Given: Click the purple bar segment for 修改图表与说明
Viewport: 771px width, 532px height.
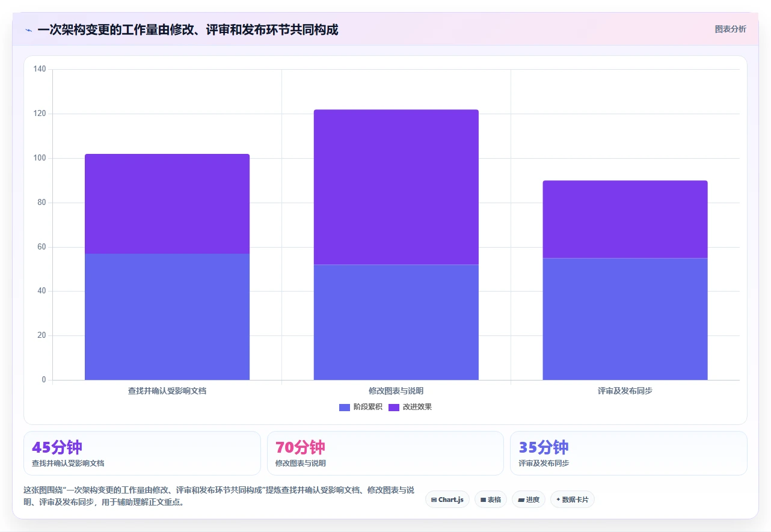Looking at the screenshot, I should [x=396, y=187].
